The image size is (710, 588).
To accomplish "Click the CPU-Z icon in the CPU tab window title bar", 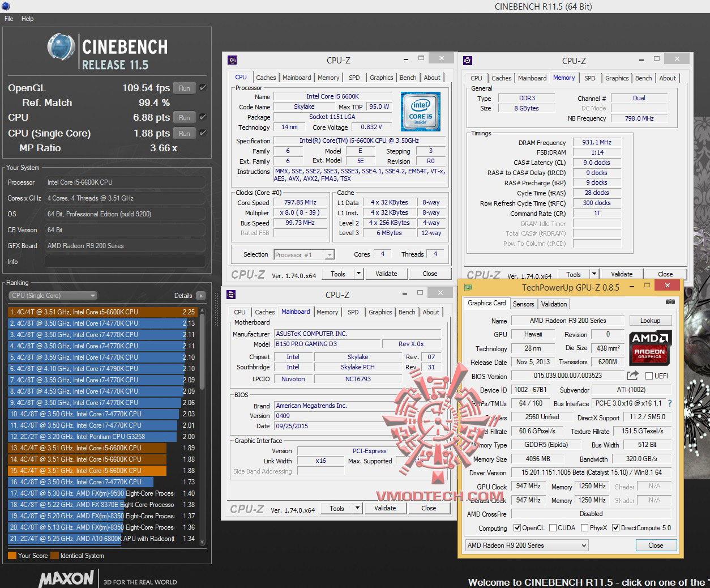I will coord(232,60).
